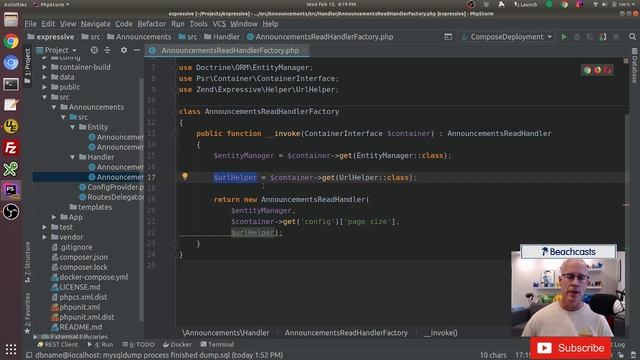The width and height of the screenshot is (640, 360).
Task: Click the YouTube Subscribe button
Action: [570, 348]
